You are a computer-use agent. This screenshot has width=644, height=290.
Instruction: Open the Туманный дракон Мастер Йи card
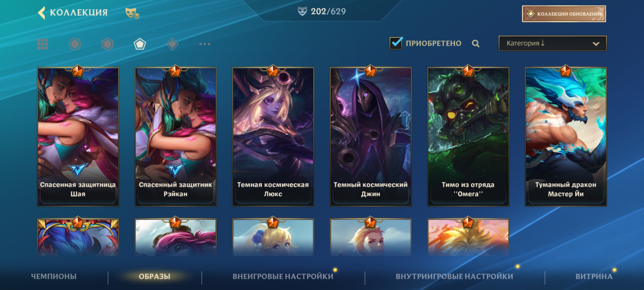tap(566, 137)
